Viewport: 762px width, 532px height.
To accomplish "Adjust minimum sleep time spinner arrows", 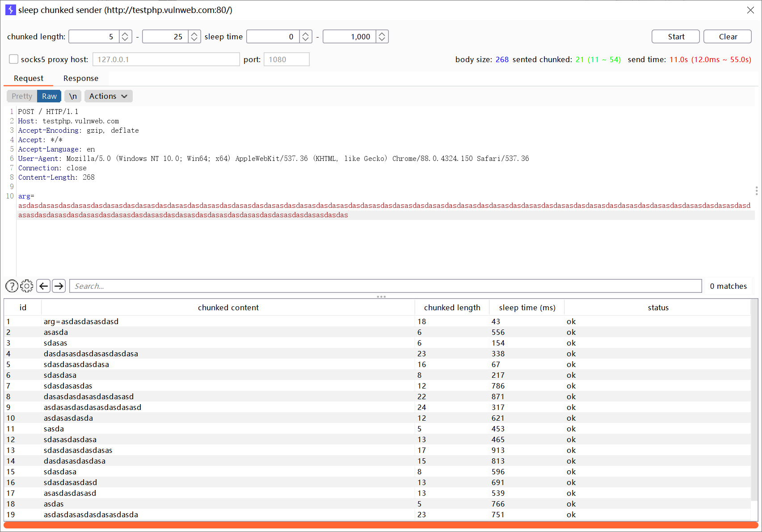I will pos(306,37).
